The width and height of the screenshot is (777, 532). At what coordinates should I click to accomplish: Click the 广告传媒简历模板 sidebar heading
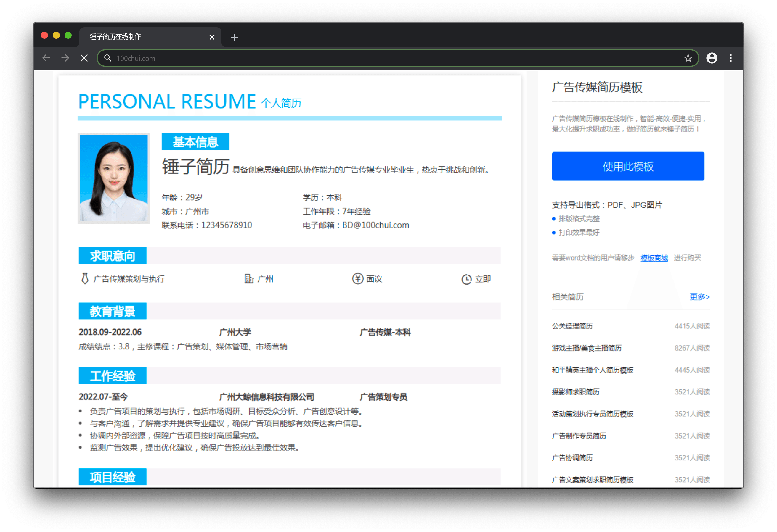(x=597, y=87)
